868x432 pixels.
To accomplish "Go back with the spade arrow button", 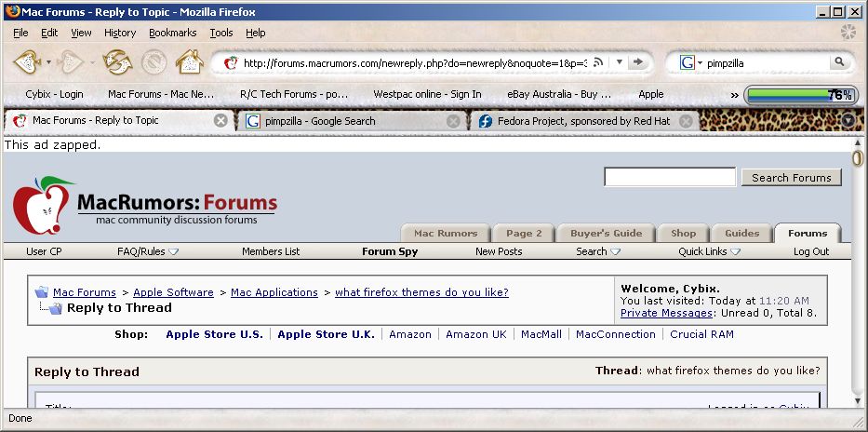I will [27, 62].
